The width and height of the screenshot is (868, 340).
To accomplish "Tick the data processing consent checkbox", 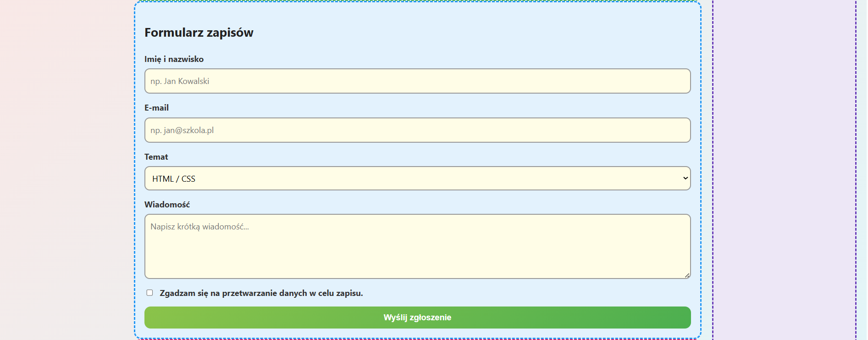I will coord(149,293).
